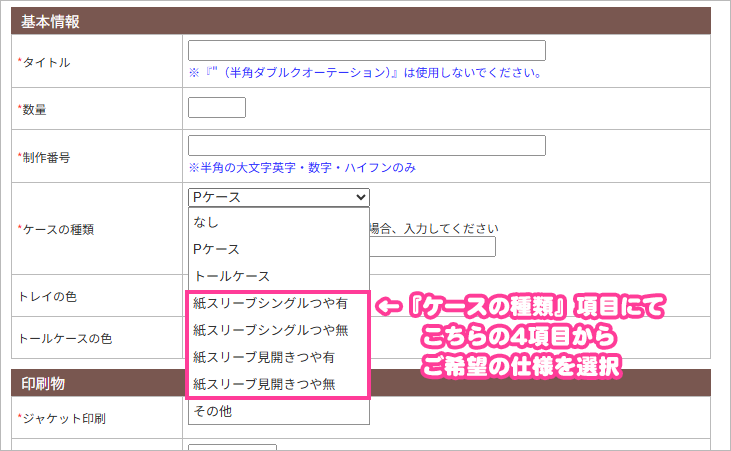Collapse the ケースの種類 combo box showing Pケース
This screenshot has width=731, height=451.
pos(278,197)
